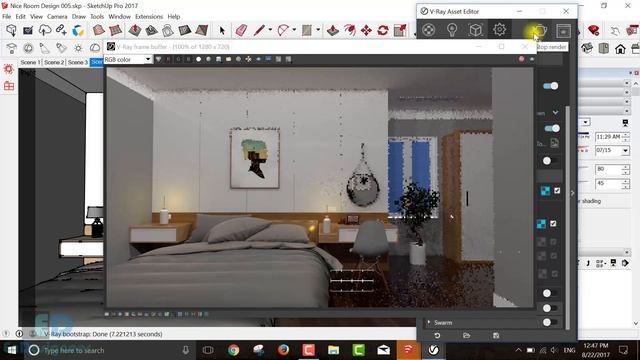Select the Offset tool
The image size is (640, 360).
(349, 30)
